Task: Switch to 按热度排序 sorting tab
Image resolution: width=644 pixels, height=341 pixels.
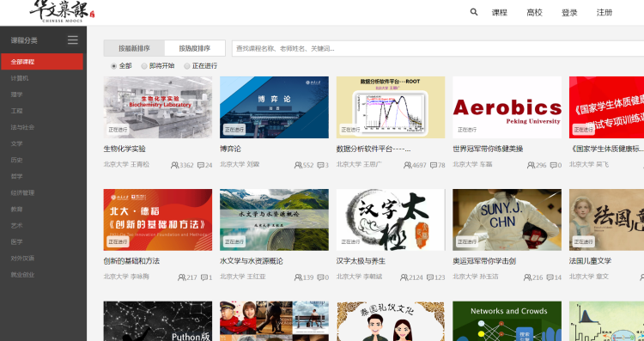Action: tap(195, 48)
